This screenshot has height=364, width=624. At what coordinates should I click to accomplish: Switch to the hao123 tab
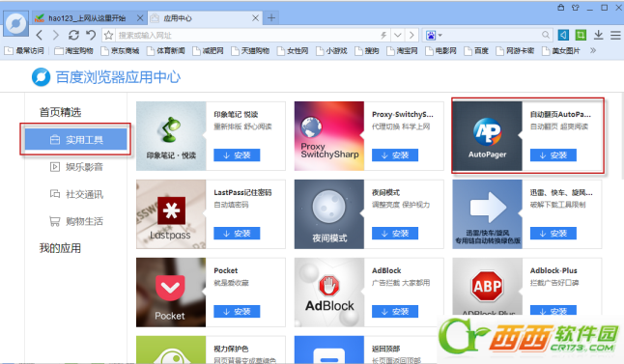point(87,18)
